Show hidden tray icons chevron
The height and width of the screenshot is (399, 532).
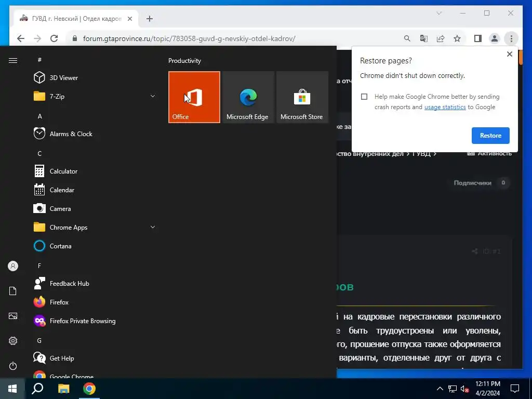pos(440,389)
